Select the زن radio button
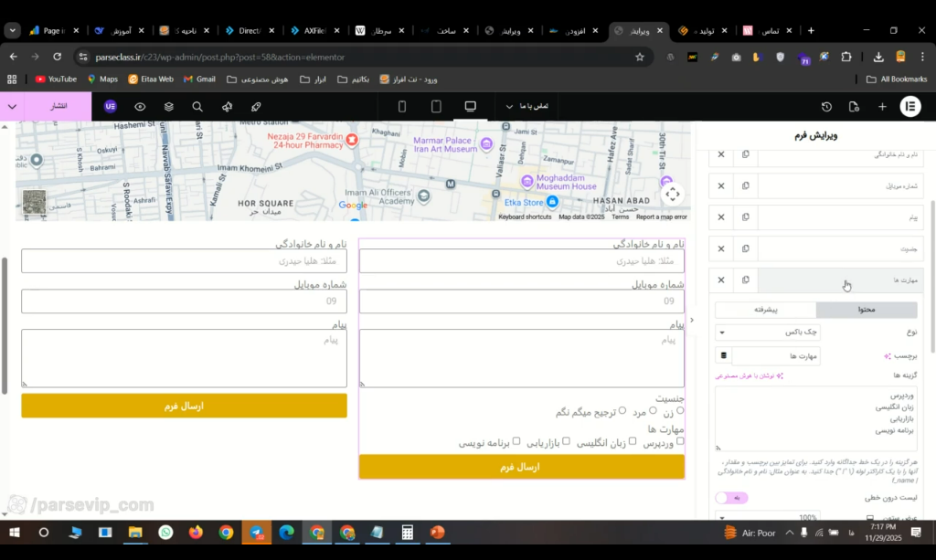936x560 pixels. 680,410
